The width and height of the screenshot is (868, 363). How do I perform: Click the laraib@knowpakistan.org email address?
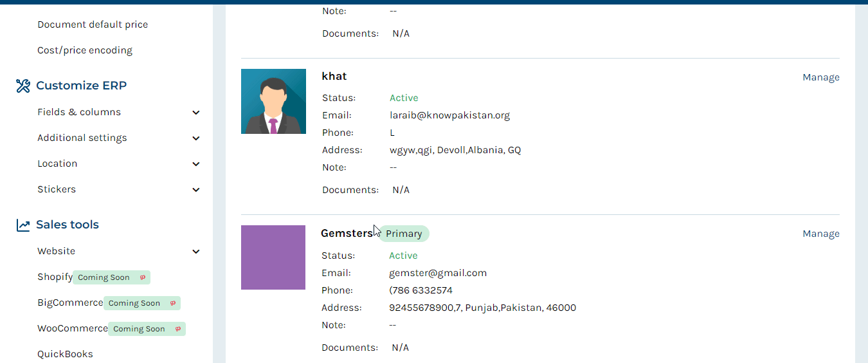click(x=449, y=116)
